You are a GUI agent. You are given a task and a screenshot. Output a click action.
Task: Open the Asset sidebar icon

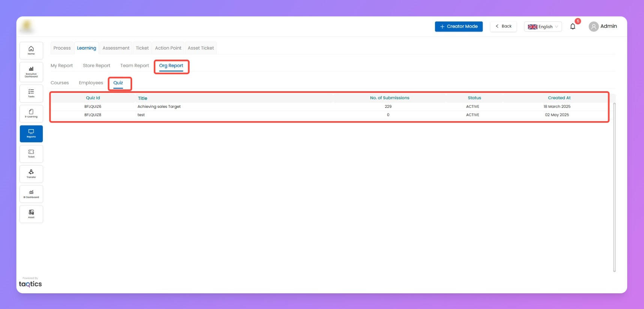click(31, 214)
